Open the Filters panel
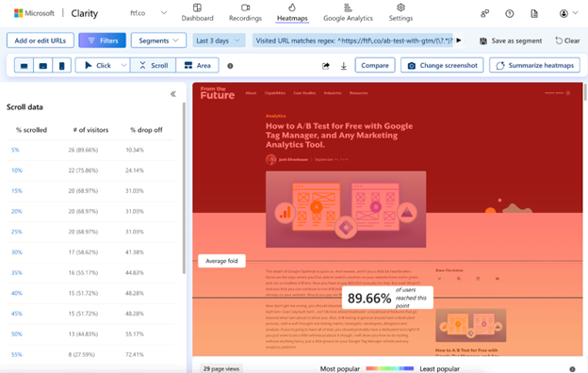 (x=103, y=41)
